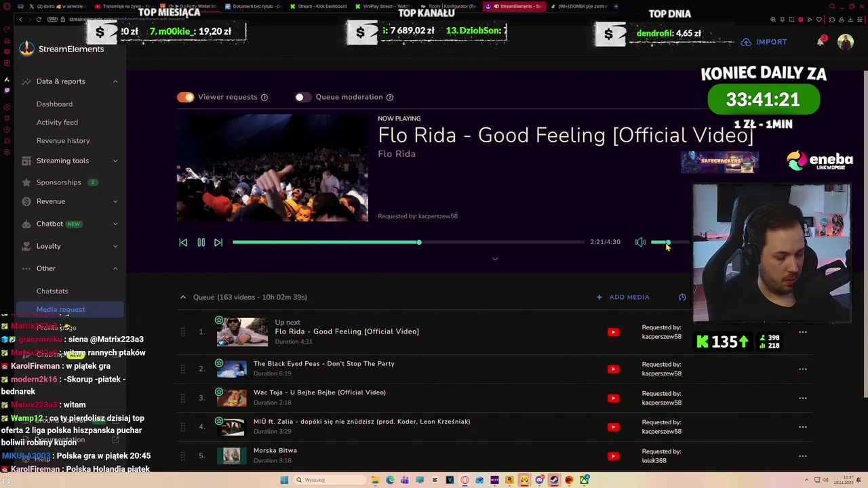
Task: Click song title Flo Rida - Good Feeling in queue
Action: pyautogui.click(x=347, y=331)
